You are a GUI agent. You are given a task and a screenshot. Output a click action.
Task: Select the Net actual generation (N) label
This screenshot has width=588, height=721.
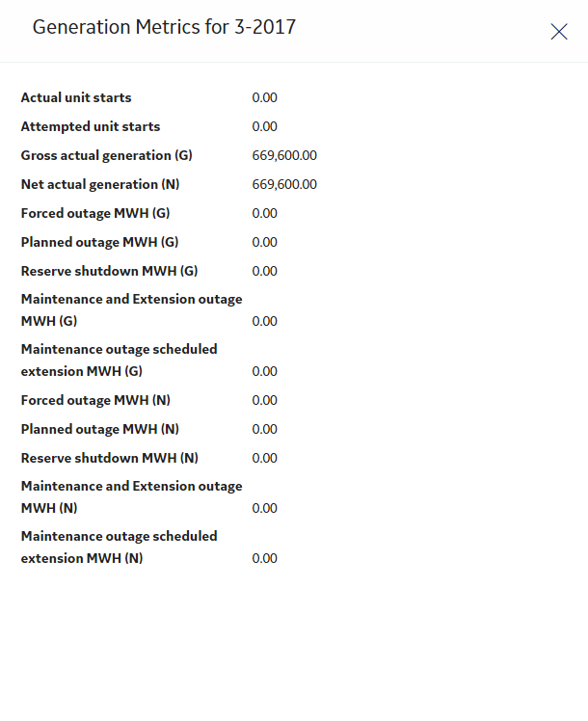click(100, 184)
